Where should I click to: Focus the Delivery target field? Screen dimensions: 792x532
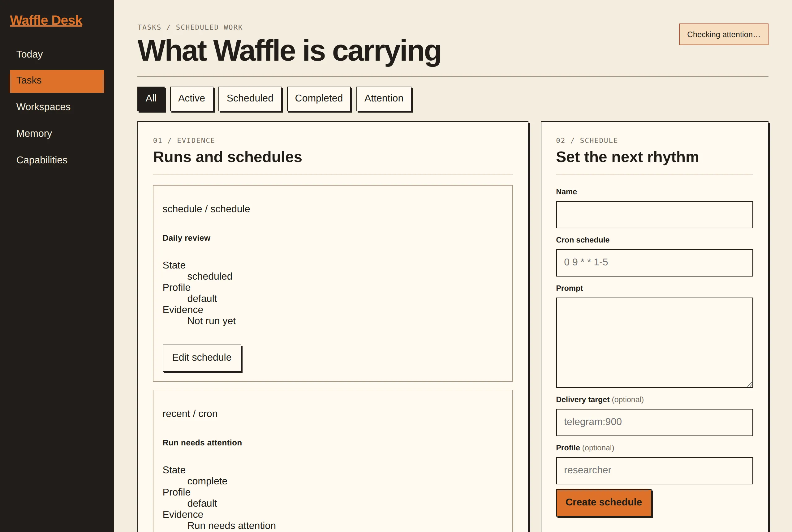pos(654,422)
